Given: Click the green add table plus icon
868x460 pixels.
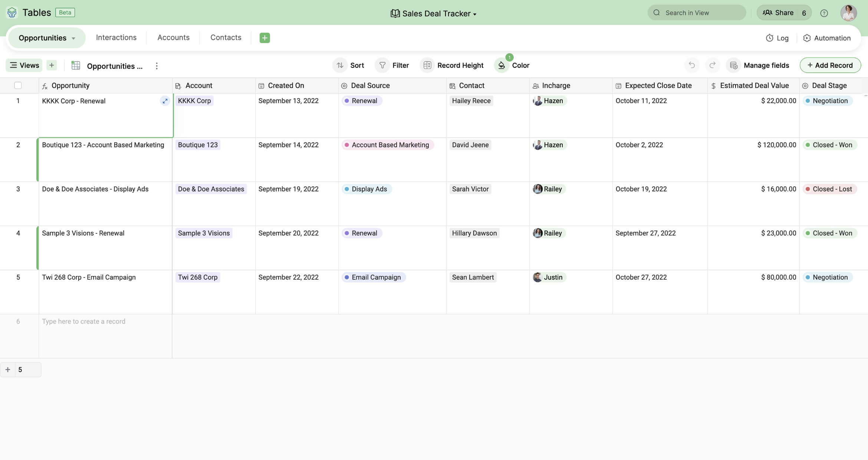Looking at the screenshot, I should point(264,38).
